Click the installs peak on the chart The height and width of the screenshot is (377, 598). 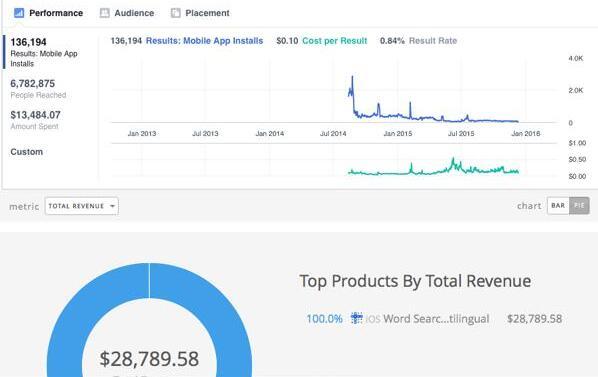352,77
